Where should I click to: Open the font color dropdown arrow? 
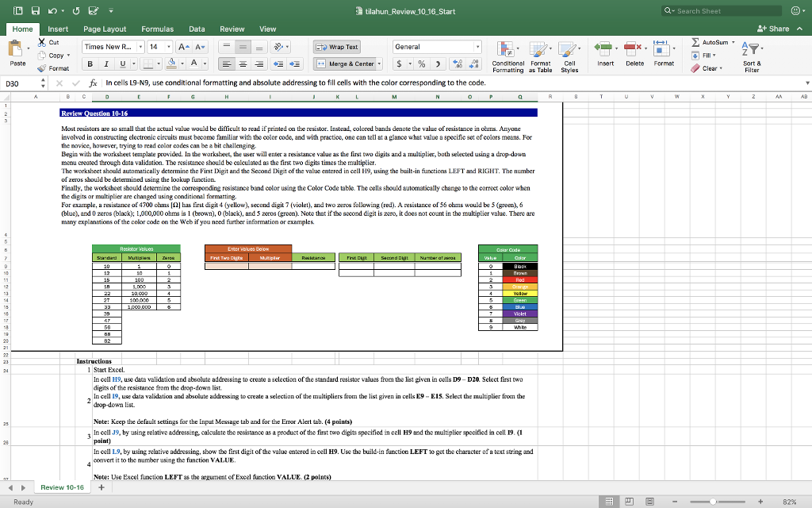pyautogui.click(x=205, y=63)
